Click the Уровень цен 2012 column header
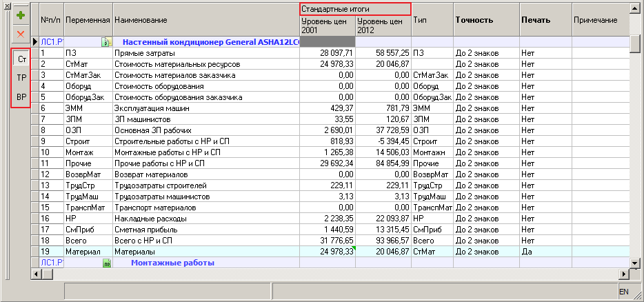This screenshot has width=644, height=302. 383,26
